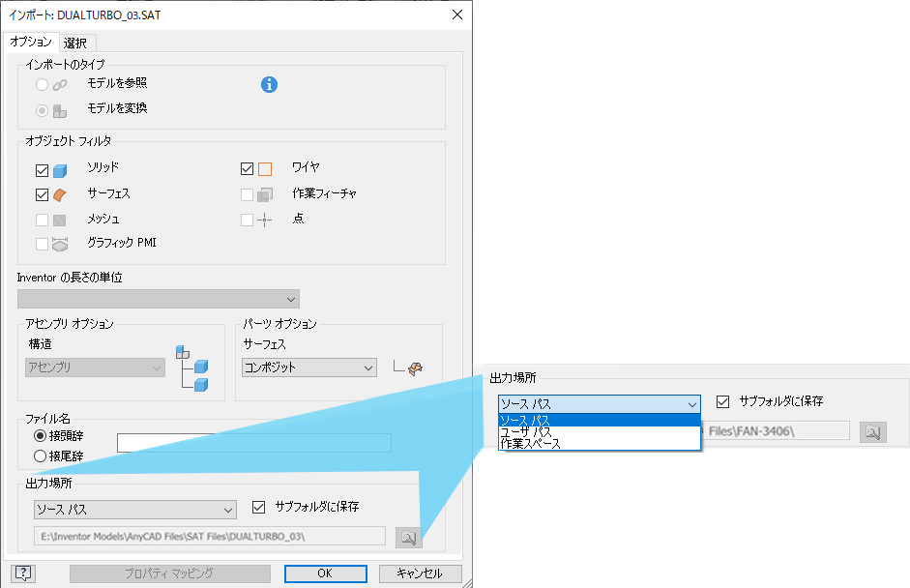The width and height of the screenshot is (910, 588).
Task: Click the mesh icon next to メッシュ
Action: click(x=60, y=220)
